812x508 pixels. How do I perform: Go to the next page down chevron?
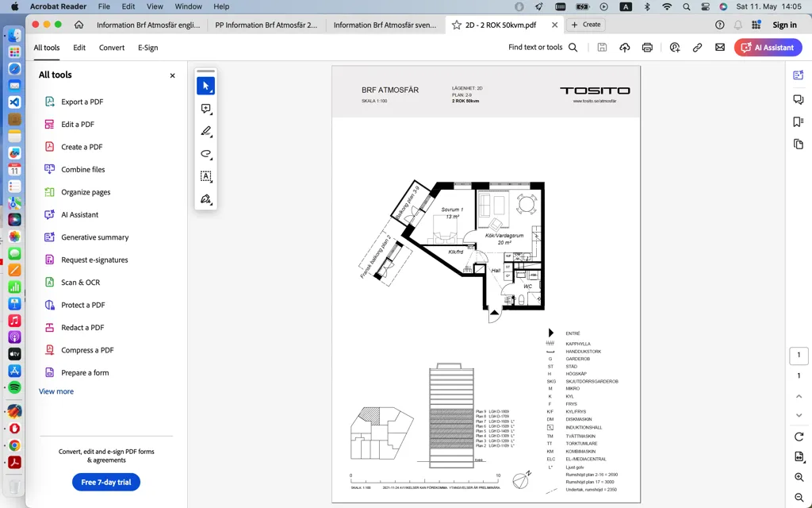(x=799, y=415)
